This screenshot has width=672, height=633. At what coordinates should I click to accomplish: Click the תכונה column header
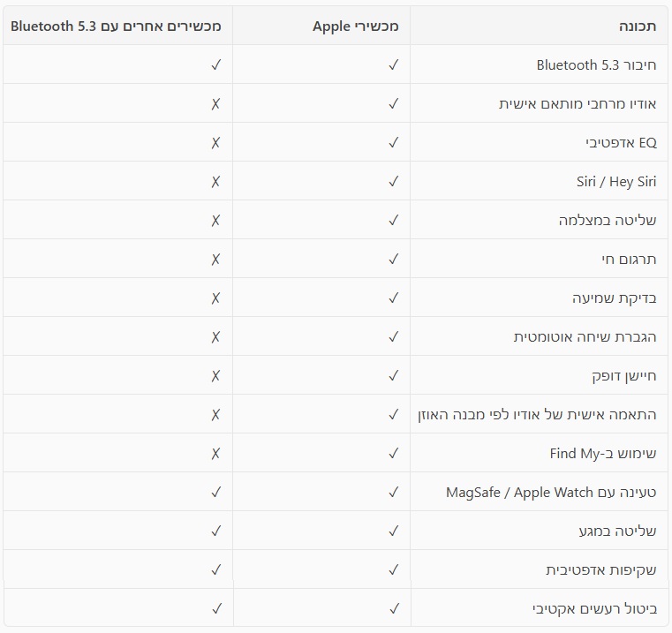pyautogui.click(x=638, y=26)
